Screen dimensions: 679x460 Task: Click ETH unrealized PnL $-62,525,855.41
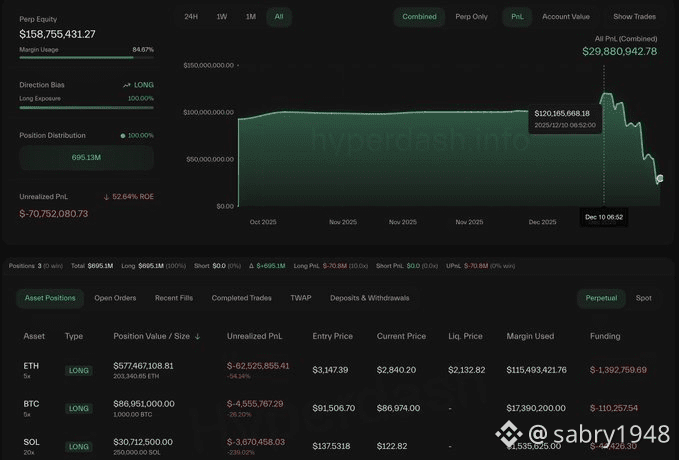tap(258, 366)
